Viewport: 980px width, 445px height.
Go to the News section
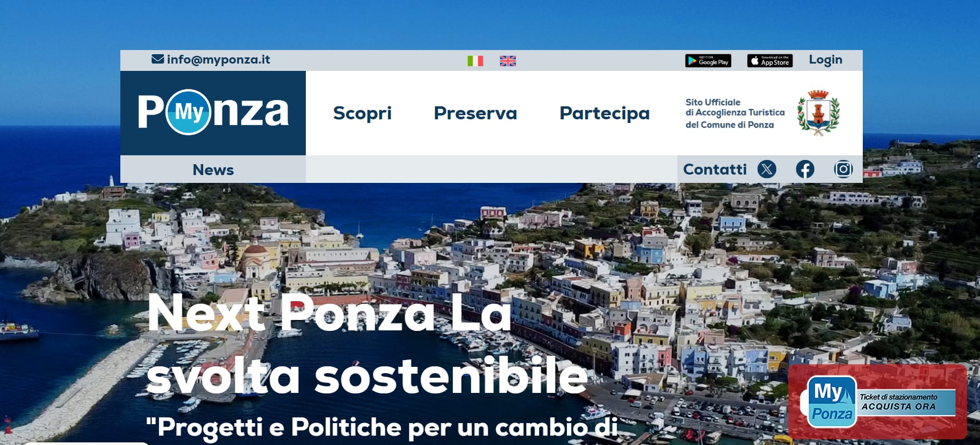pos(213,169)
